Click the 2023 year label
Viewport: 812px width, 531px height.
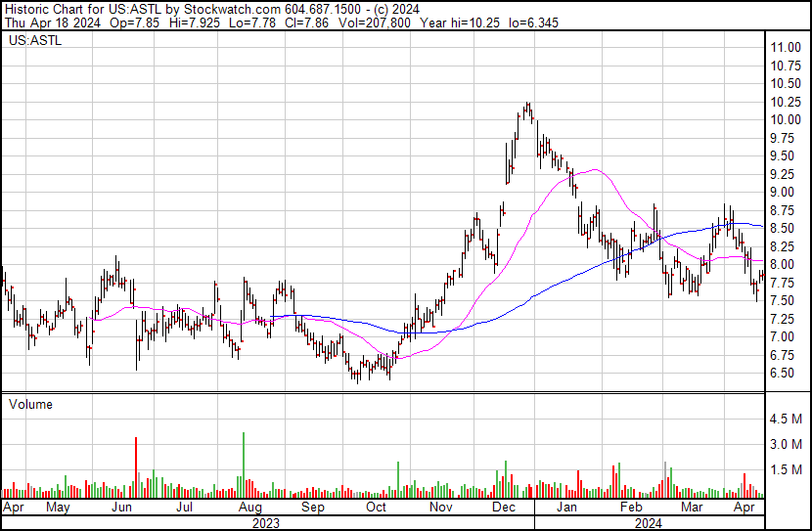(265, 522)
